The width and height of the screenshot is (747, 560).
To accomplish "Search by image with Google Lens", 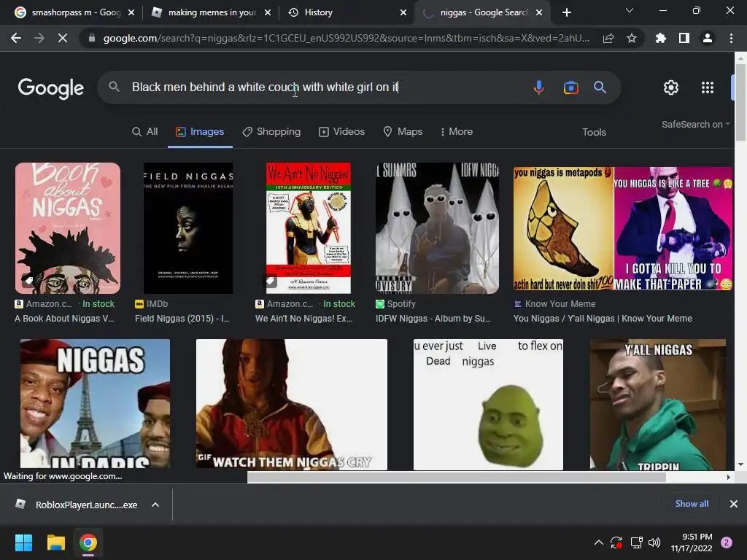I will (570, 87).
